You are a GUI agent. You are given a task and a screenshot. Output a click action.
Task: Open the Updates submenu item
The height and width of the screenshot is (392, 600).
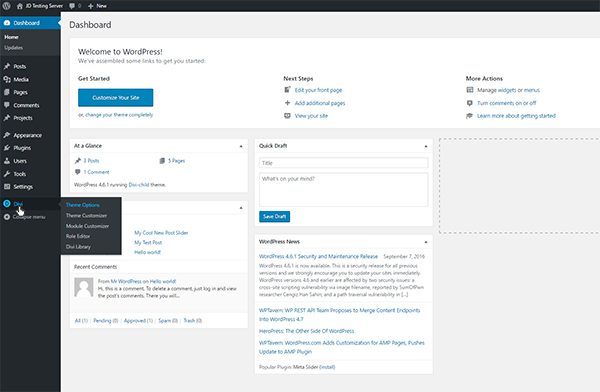point(13,48)
